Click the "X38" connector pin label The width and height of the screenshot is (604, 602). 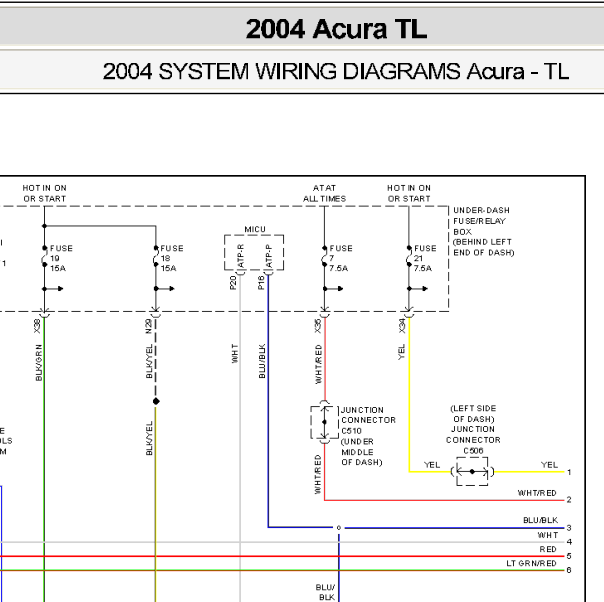pos(37,326)
